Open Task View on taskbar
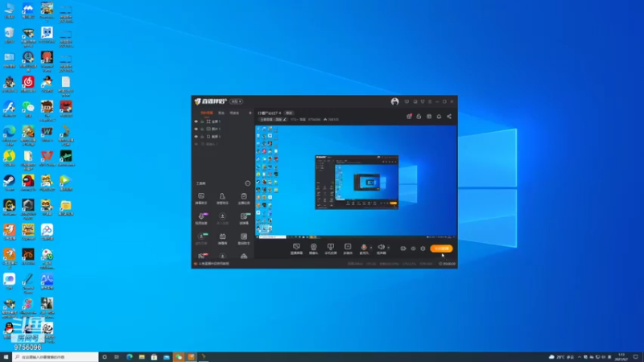Viewport: 644px width, 362px height. [x=117, y=357]
